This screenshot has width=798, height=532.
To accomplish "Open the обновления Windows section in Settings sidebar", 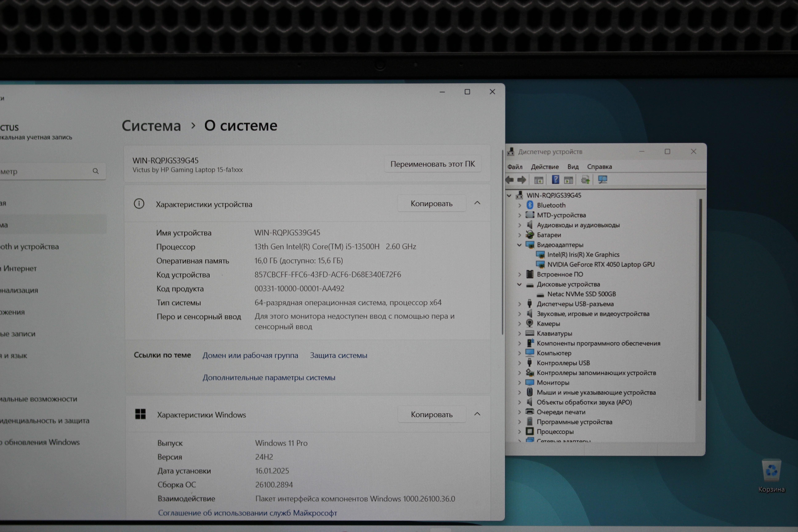I will [x=40, y=442].
